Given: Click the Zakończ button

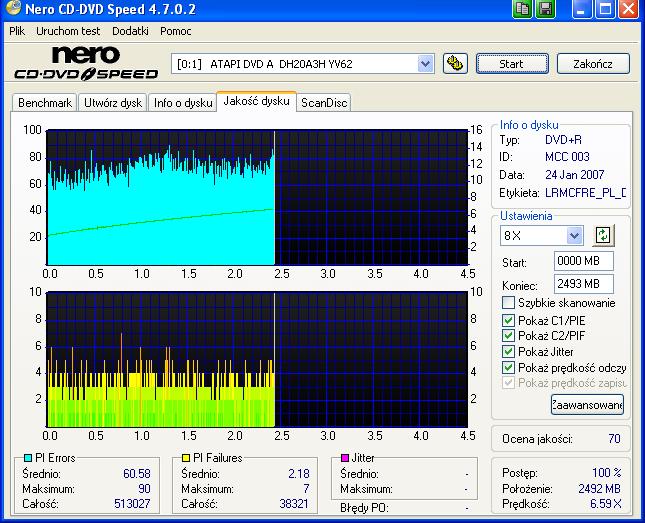Looking at the screenshot, I should (593, 64).
